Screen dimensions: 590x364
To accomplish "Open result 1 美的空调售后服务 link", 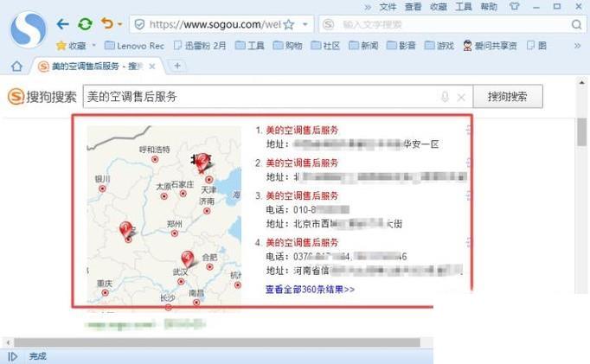I will [x=302, y=130].
